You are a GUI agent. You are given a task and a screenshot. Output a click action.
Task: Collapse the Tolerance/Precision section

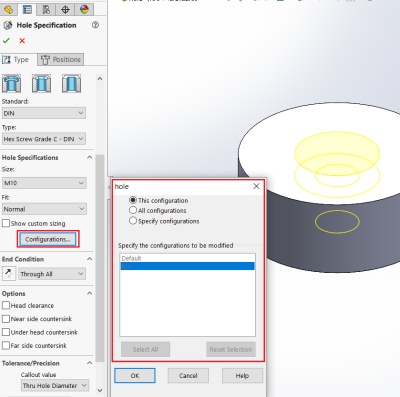[x=89, y=363]
